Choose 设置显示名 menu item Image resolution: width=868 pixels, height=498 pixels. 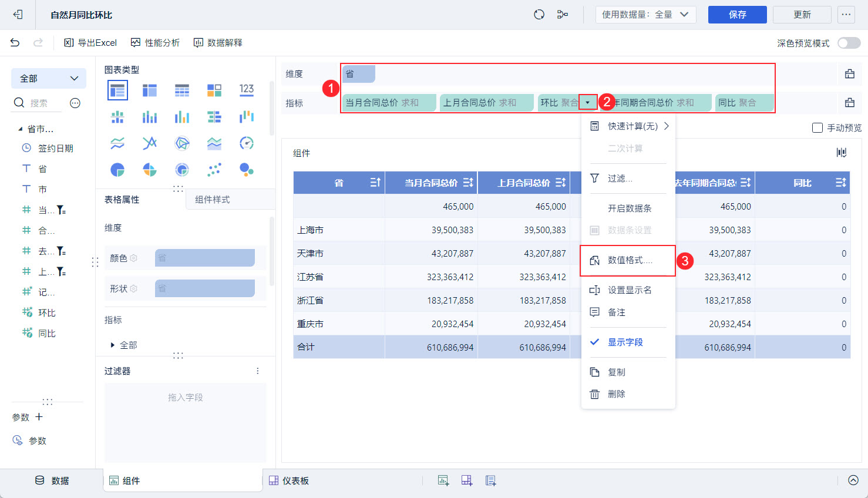[628, 290]
